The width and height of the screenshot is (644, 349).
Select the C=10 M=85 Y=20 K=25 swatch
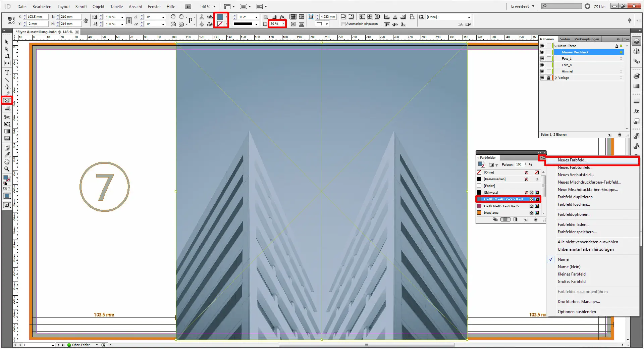click(501, 206)
